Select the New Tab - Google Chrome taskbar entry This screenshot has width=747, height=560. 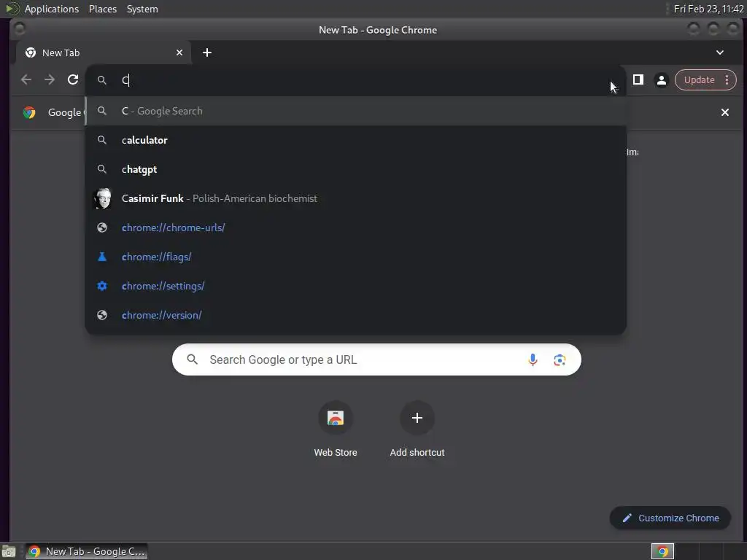[x=86, y=551]
